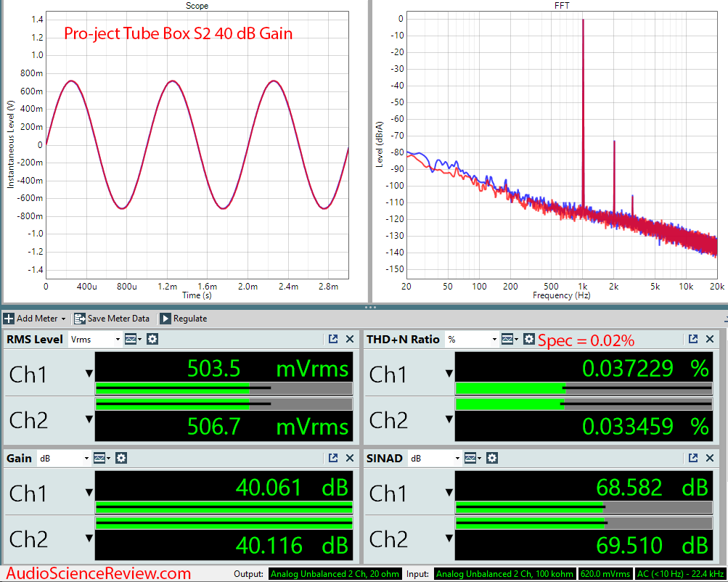Viewport: 728px width, 582px height.
Task: Click the 'Frequency (Hz)' axis label
Action: point(562,295)
